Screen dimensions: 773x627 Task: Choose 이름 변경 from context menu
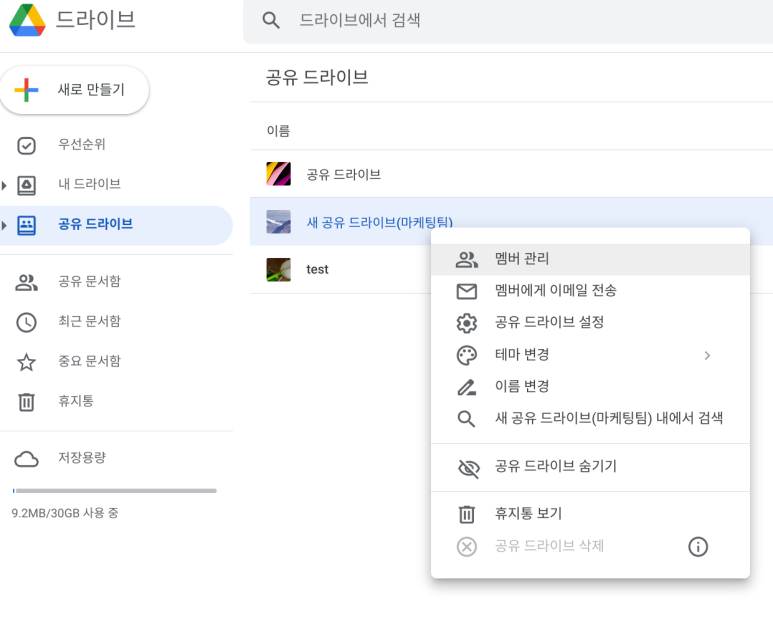pyautogui.click(x=590, y=386)
